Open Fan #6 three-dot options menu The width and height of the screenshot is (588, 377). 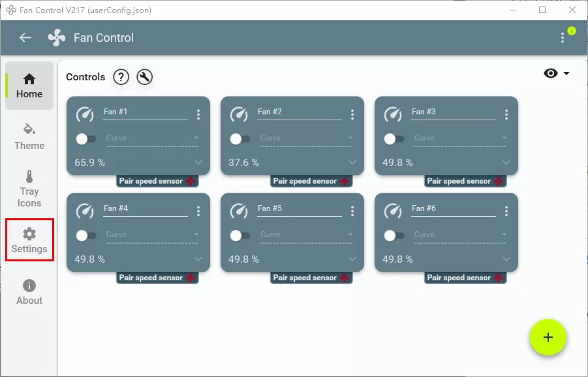point(506,211)
